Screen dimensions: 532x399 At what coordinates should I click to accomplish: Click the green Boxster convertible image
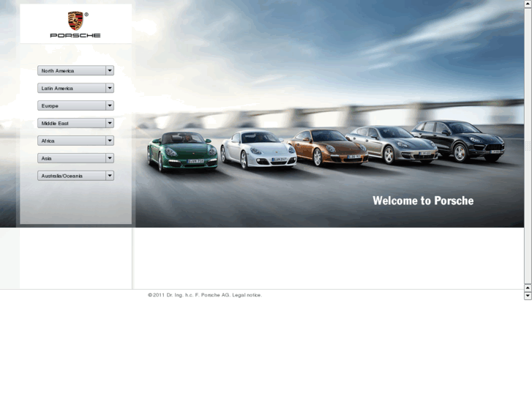tap(182, 152)
